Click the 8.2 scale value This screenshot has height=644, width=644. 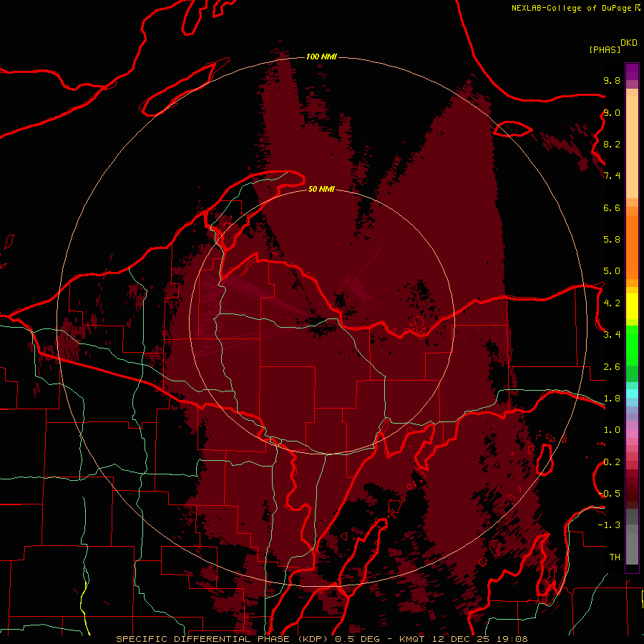click(x=612, y=145)
